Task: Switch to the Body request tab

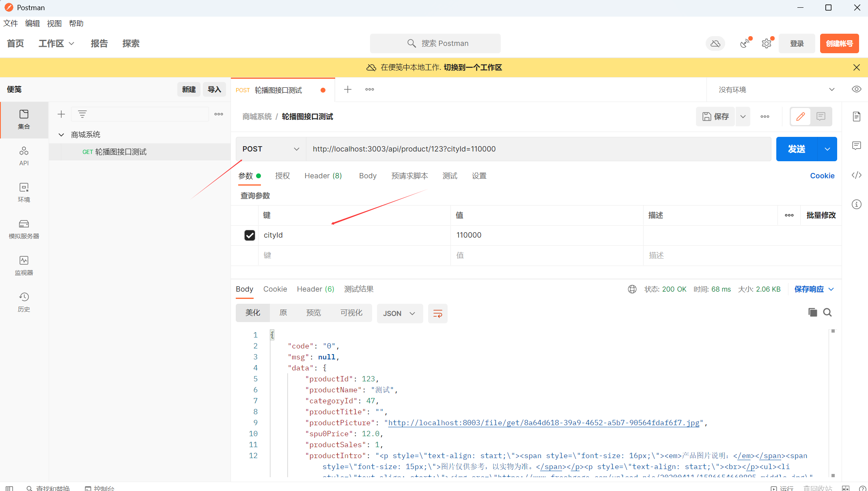Action: 368,176
